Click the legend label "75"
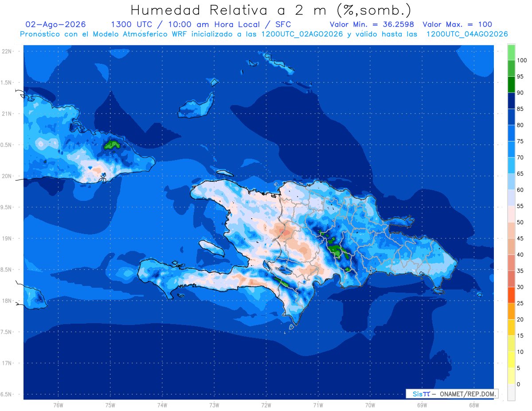The width and height of the screenshot is (532, 411). point(520,141)
